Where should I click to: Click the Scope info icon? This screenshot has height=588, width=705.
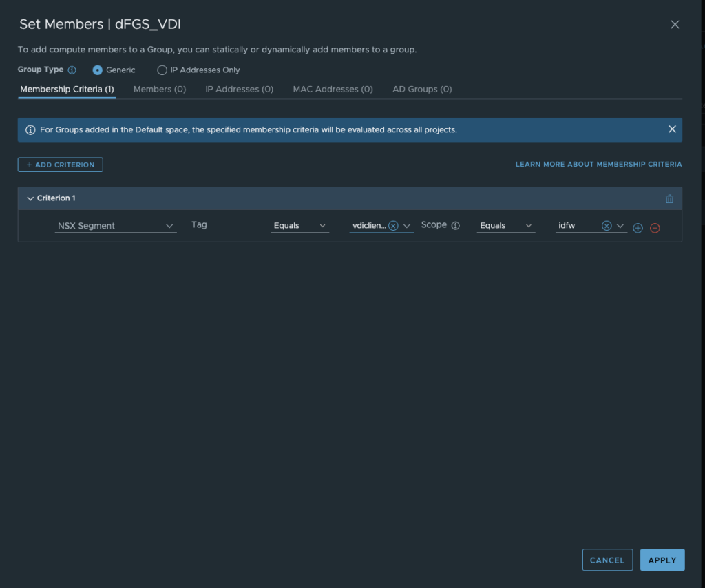click(456, 226)
